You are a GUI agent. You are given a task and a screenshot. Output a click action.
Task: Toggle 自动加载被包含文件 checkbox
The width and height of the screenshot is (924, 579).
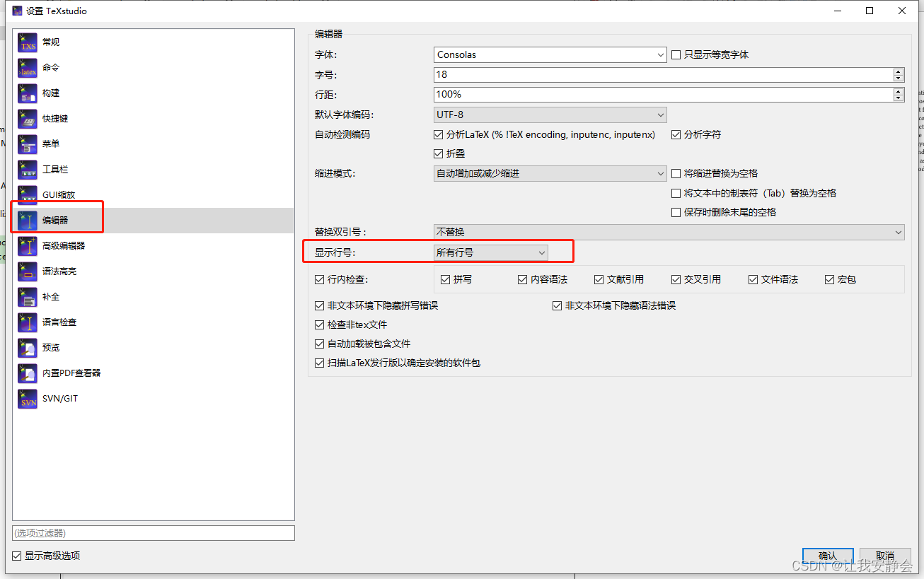pos(319,344)
